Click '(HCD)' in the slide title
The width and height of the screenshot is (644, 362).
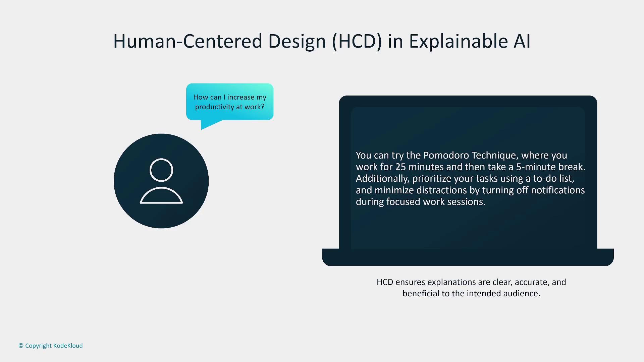click(357, 41)
